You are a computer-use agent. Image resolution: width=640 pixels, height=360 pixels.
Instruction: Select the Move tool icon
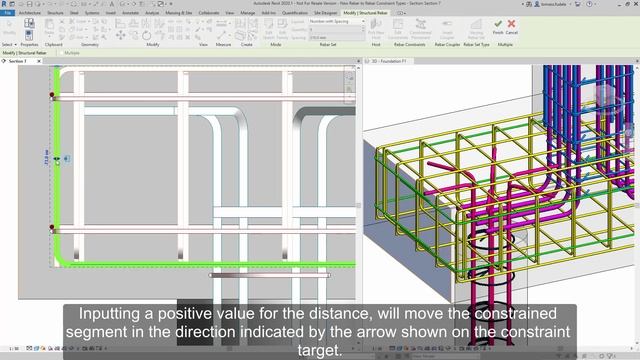(120, 36)
